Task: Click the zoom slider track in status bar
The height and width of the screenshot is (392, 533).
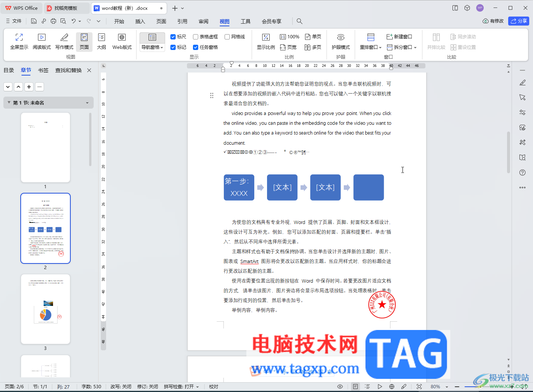Action: pos(484,386)
